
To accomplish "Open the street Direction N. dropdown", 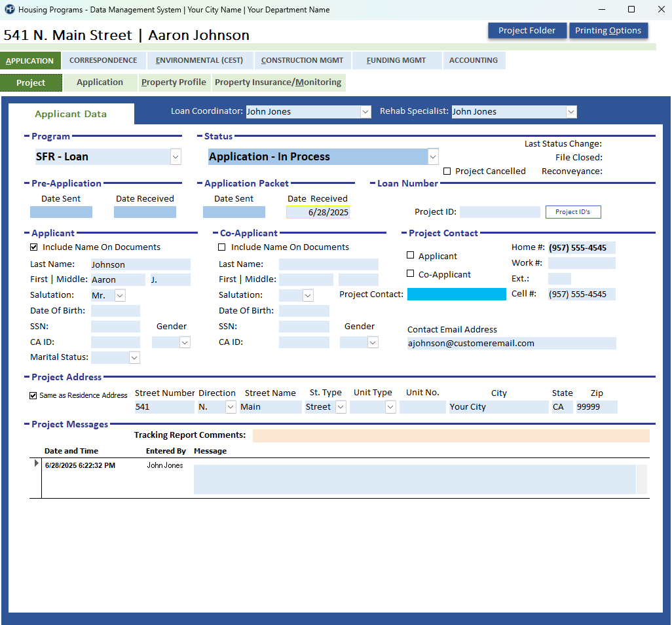I will [231, 407].
